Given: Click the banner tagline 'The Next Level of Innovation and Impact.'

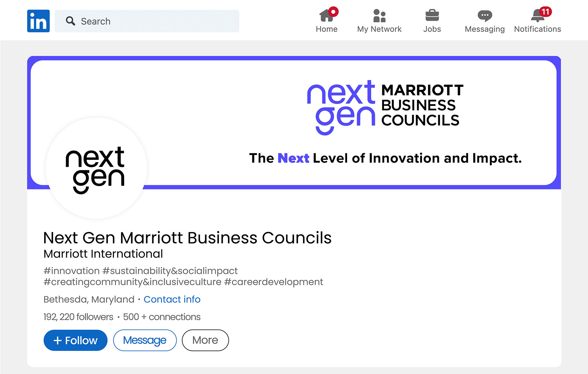Looking at the screenshot, I should pos(385,158).
